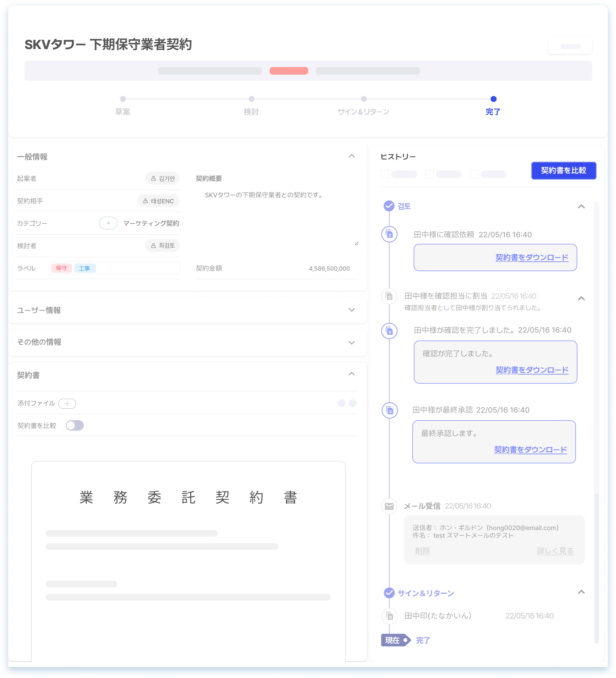Click the 契約書を比較 button in ヒストリー
616x678 pixels.
(x=563, y=170)
